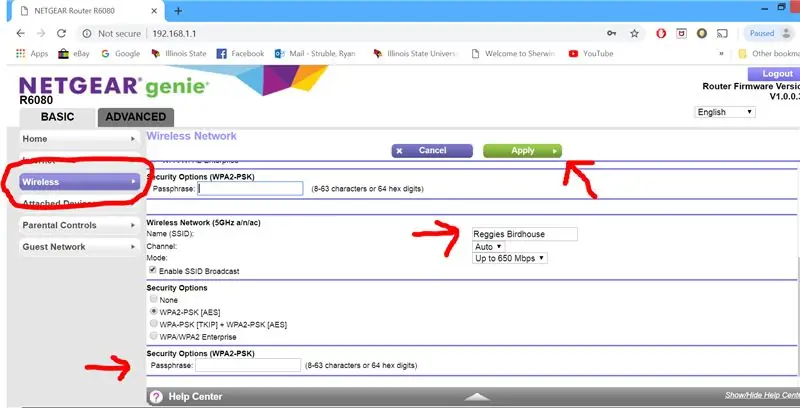
Task: Open the Home menu item
Action: click(80, 139)
